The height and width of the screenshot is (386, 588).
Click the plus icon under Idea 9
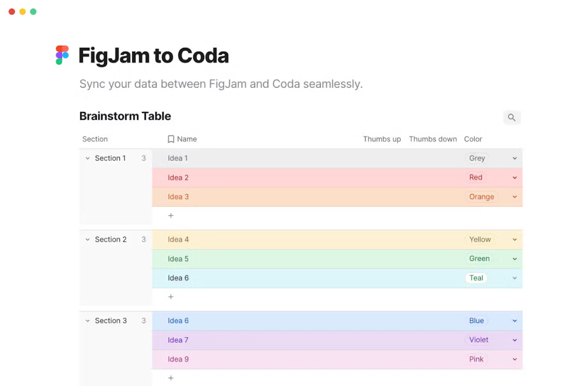[171, 378]
